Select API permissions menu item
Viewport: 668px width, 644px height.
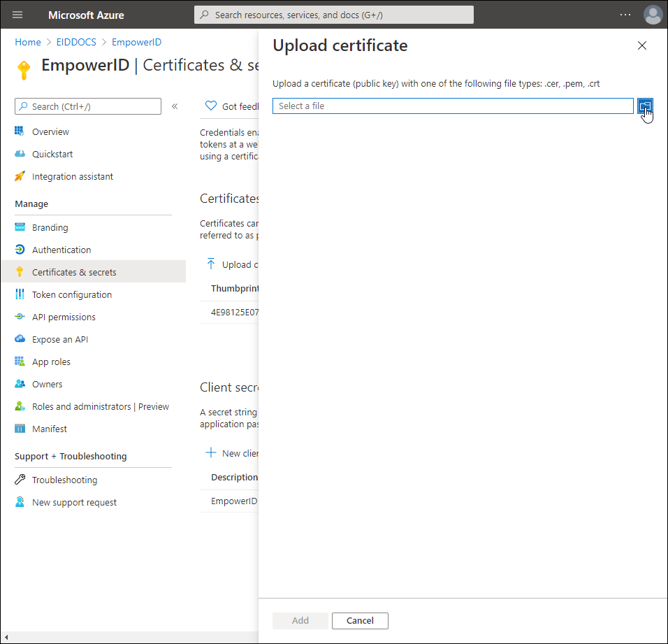coord(64,317)
